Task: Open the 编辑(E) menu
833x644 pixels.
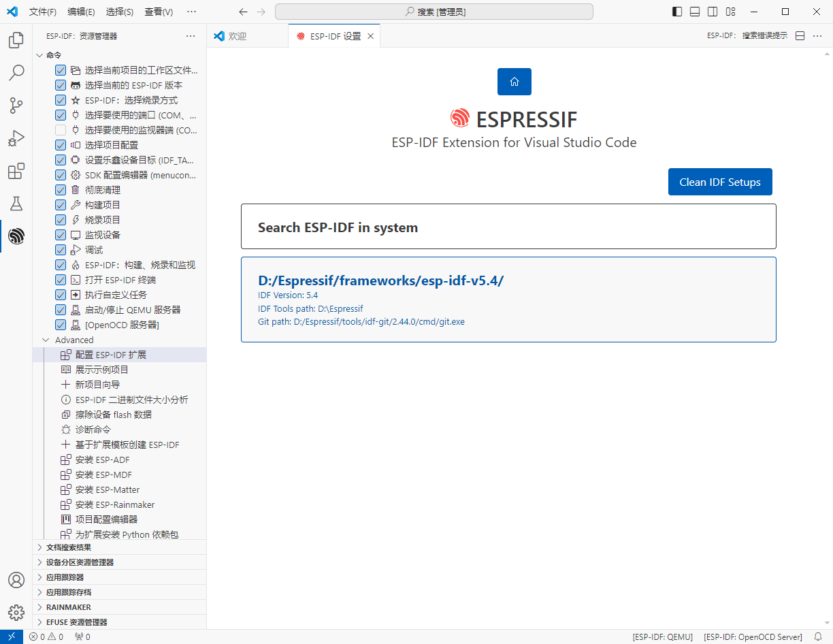Action: point(82,12)
